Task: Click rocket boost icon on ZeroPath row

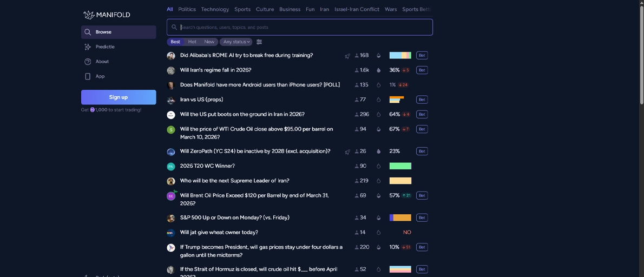Action: (x=347, y=151)
